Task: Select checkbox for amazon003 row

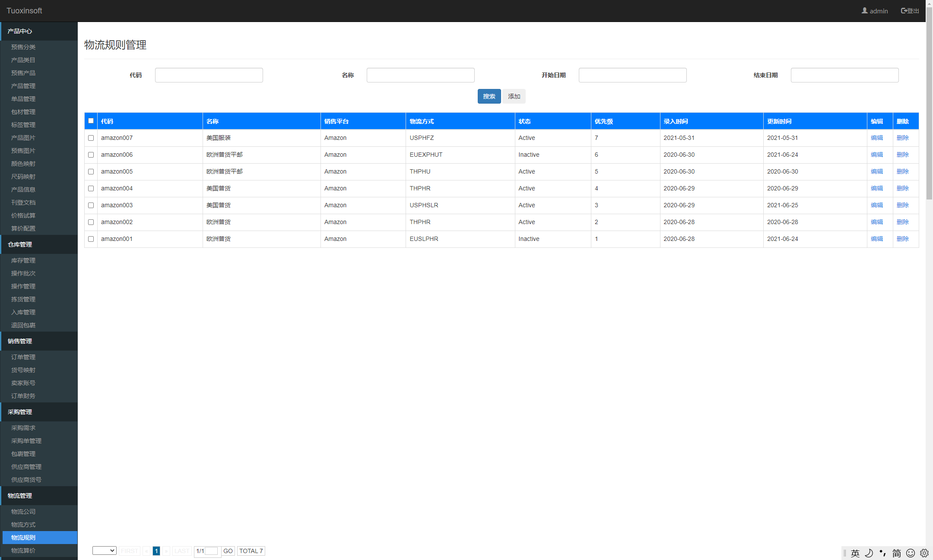Action: [x=91, y=205]
